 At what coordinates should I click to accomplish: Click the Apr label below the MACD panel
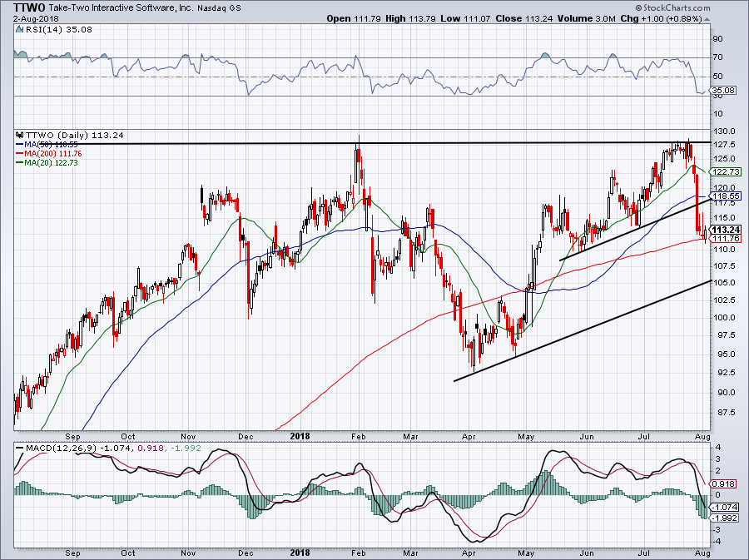[469, 553]
